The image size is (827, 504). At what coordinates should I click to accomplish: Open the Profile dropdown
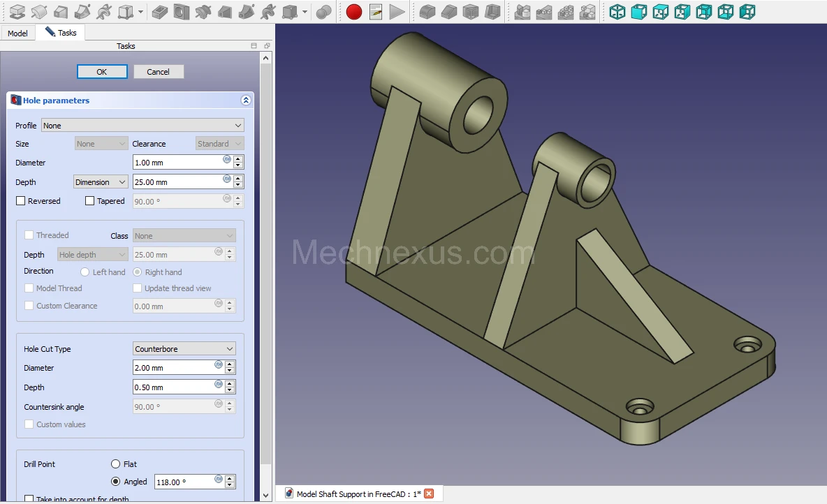pyautogui.click(x=142, y=126)
